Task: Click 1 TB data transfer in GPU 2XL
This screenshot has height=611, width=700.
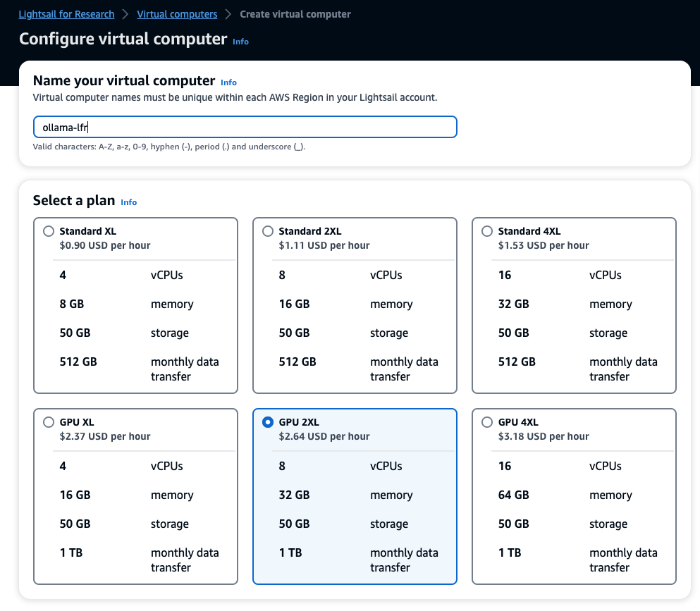Action: tap(290, 553)
